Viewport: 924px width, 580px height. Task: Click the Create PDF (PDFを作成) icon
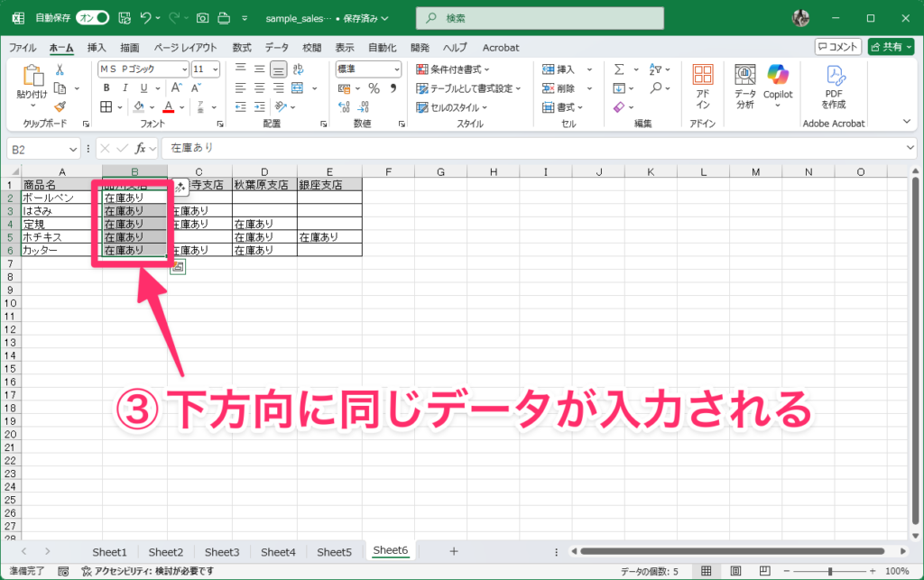(834, 86)
